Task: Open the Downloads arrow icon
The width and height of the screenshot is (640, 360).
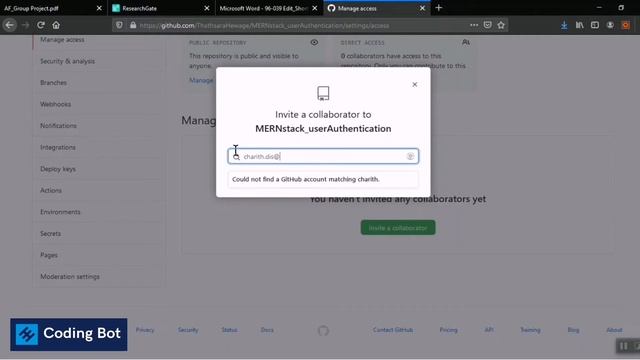Action: coord(564,25)
